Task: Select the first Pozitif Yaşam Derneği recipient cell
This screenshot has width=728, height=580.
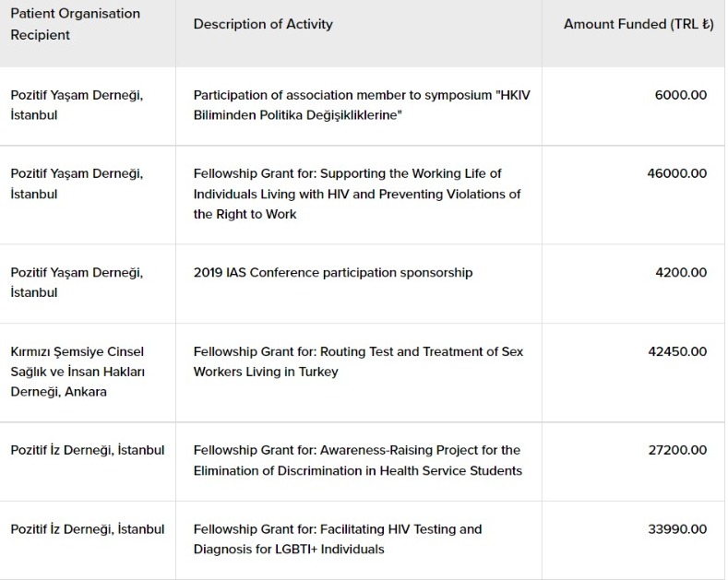Action: (x=78, y=105)
